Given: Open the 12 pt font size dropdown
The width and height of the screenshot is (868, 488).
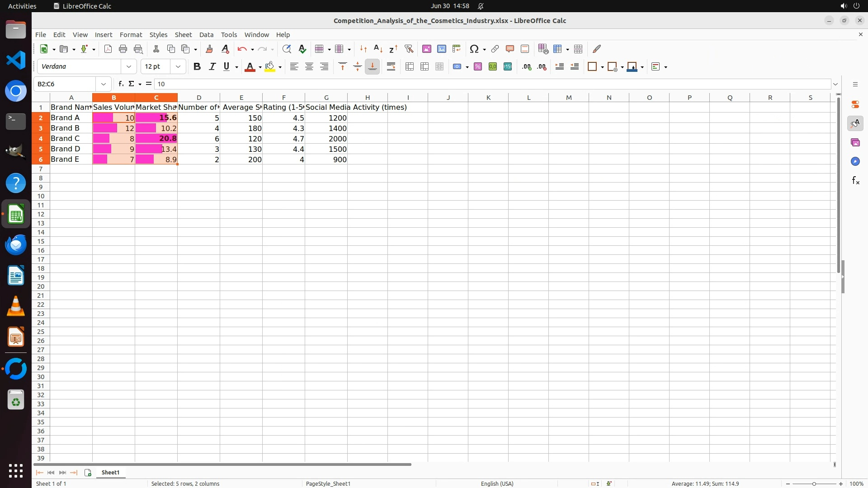Looking at the screenshot, I should click(178, 67).
